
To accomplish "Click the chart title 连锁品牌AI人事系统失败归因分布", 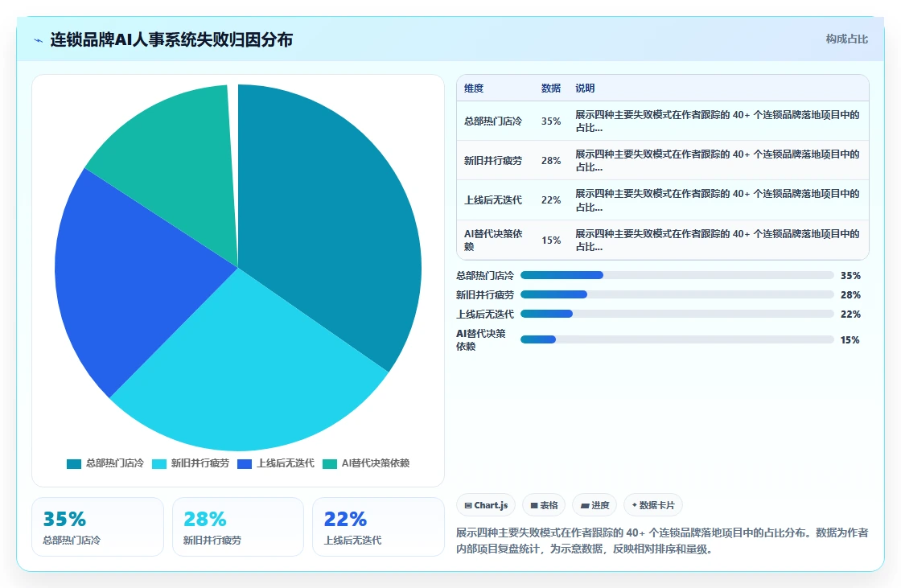I will coord(171,39).
